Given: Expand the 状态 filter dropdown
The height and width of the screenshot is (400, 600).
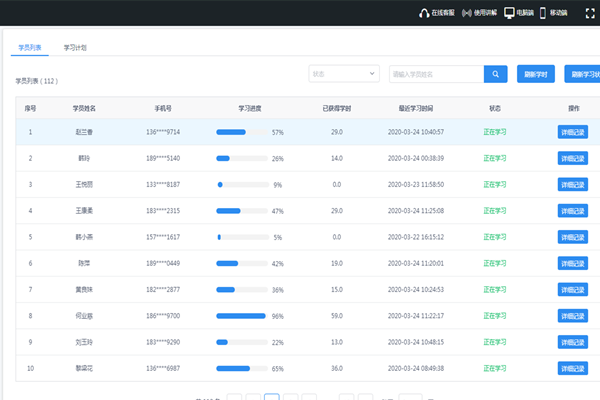Looking at the screenshot, I should pos(344,74).
